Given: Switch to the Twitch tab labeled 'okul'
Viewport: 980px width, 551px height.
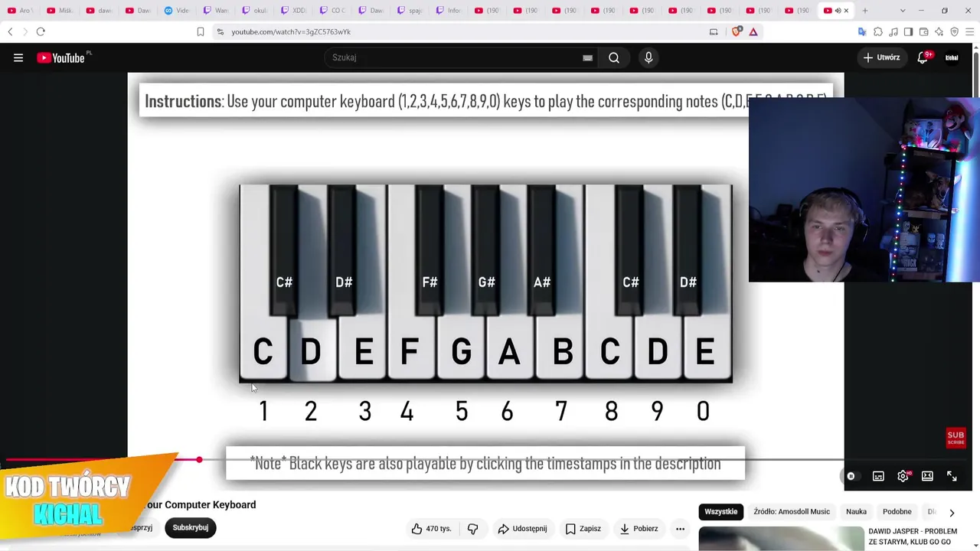Looking at the screenshot, I should pos(255,11).
